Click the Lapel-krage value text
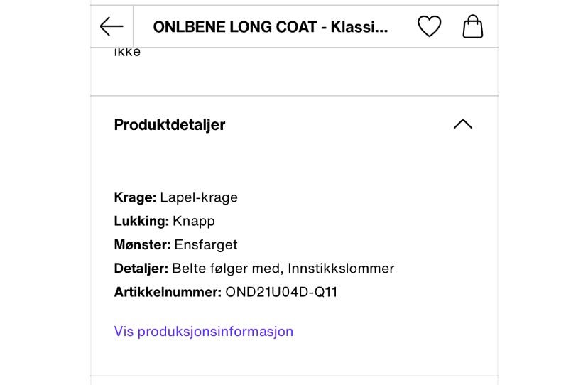 pos(199,197)
